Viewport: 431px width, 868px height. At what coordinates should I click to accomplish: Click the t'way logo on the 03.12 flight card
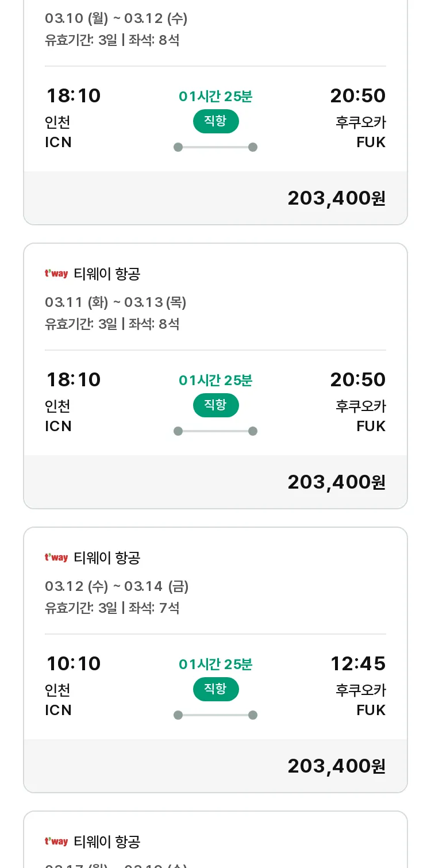tap(56, 558)
